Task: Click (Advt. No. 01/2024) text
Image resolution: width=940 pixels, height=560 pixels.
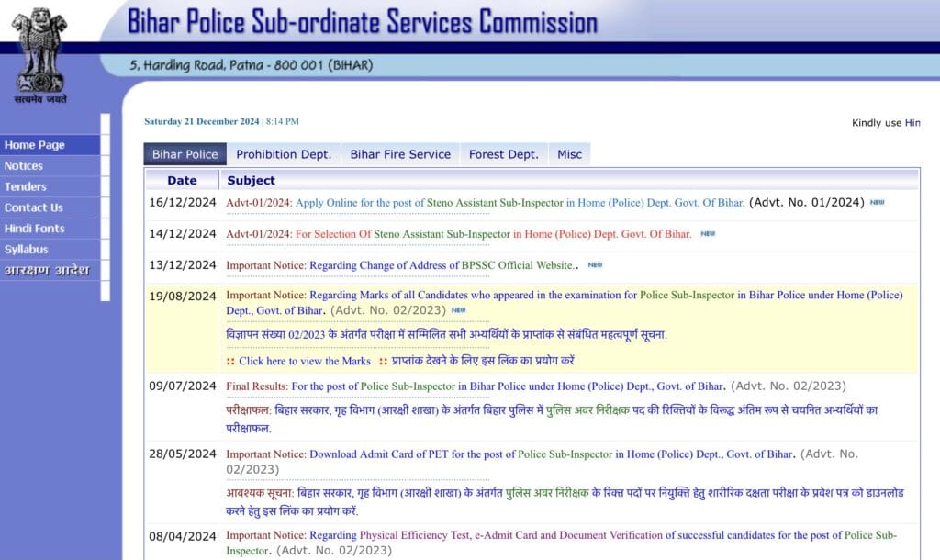Action: (x=807, y=203)
